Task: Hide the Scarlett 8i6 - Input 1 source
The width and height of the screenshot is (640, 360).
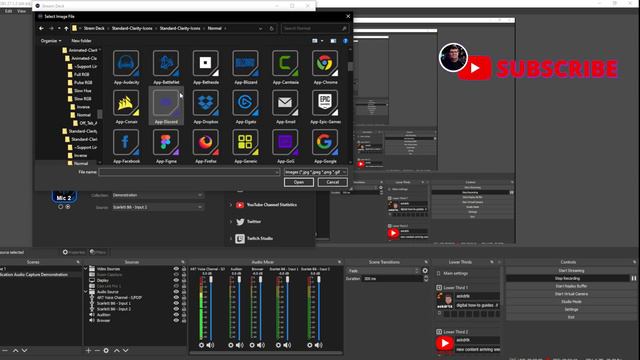Action: (176, 303)
